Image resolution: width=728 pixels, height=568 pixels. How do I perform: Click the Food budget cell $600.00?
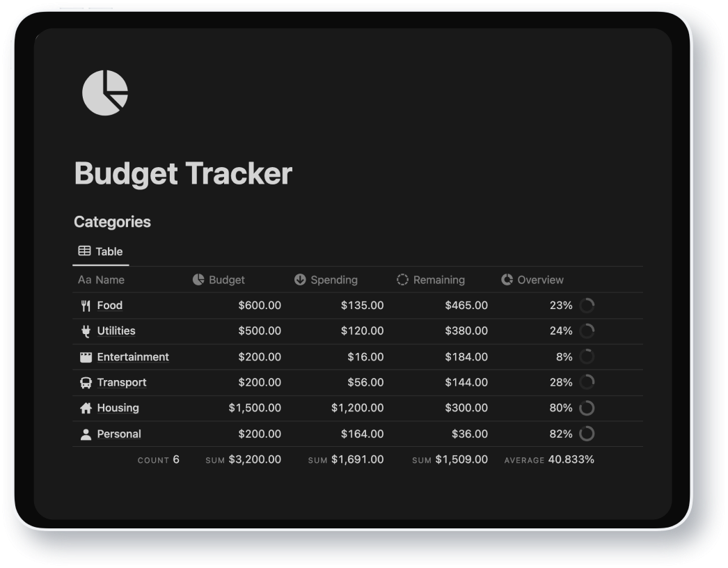click(x=260, y=306)
